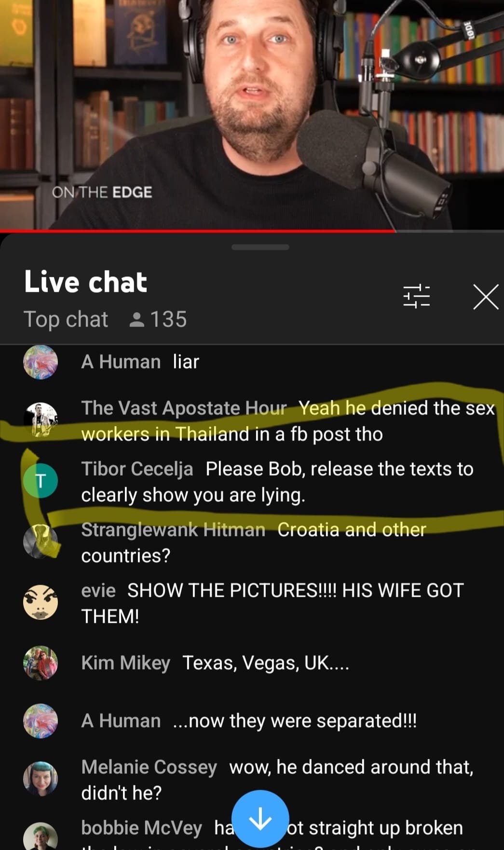Tap the username bobbie McVey
This screenshot has width=504, height=850.
pyautogui.click(x=141, y=828)
